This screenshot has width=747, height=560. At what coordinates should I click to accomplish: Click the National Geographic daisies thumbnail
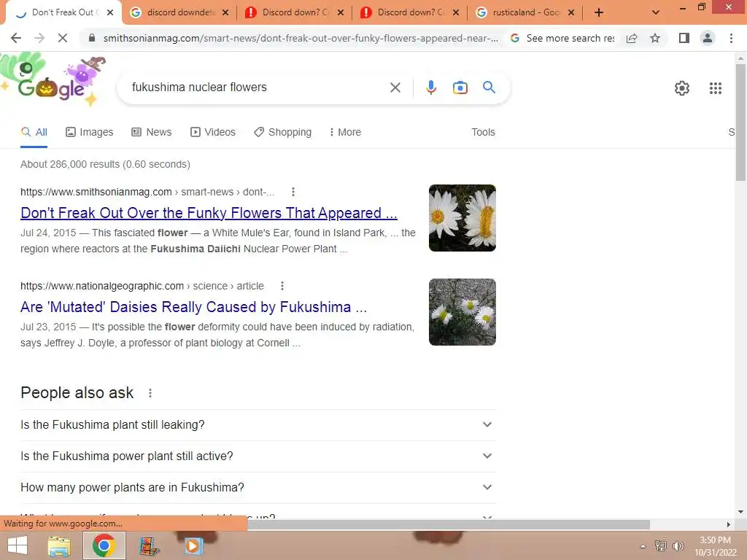462,312
